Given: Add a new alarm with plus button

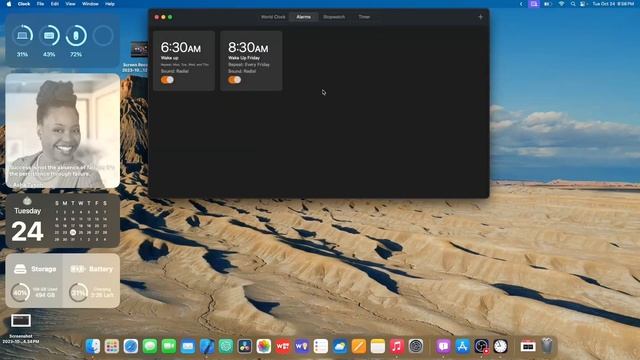Looking at the screenshot, I should click(x=480, y=17).
